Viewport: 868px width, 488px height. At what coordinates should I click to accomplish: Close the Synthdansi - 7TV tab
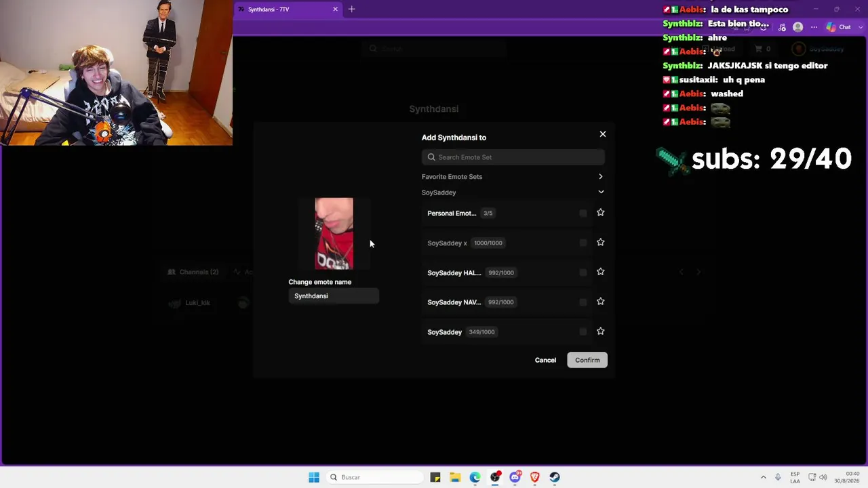(335, 9)
